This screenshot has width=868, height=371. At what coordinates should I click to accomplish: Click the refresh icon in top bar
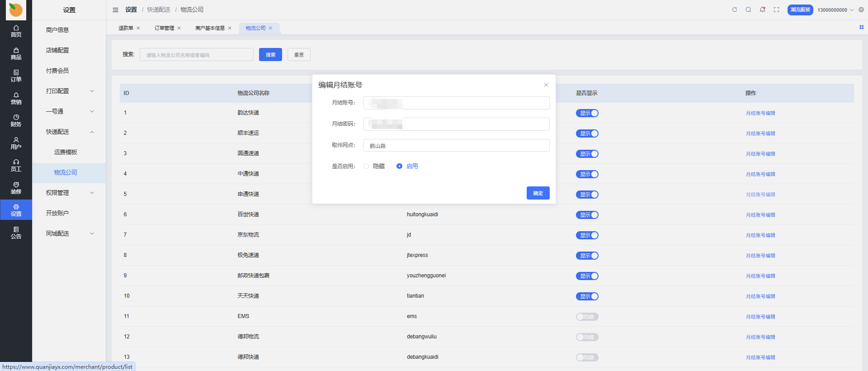click(735, 10)
